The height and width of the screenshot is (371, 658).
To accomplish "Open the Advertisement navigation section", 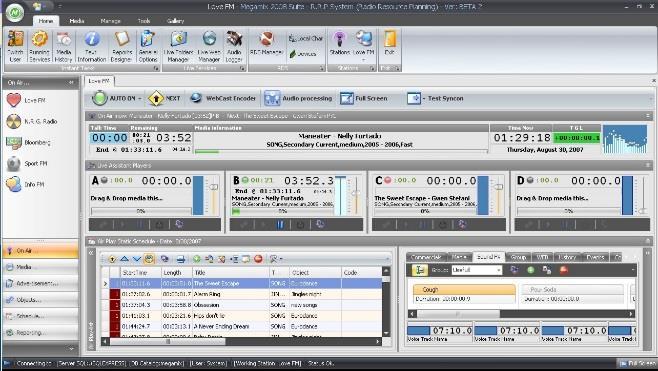I will click(x=41, y=283).
